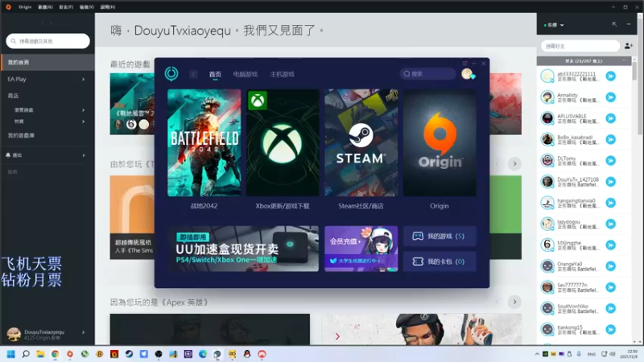Open the 会员充值 banner
The image size is (644, 362).
click(361, 249)
